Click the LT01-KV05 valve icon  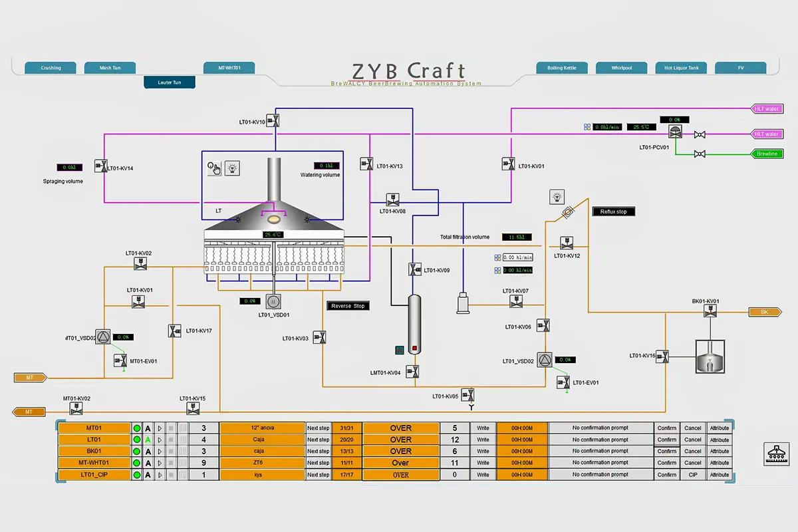(469, 395)
